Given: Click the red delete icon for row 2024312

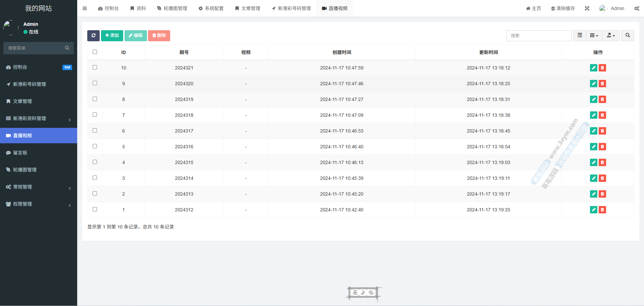Looking at the screenshot, I should pyautogui.click(x=602, y=210).
